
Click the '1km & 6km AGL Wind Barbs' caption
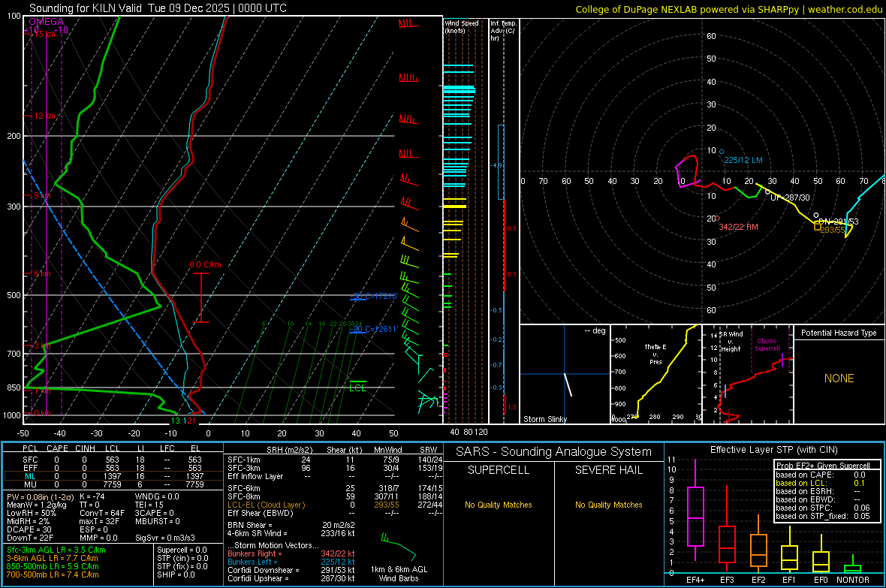coord(399,574)
